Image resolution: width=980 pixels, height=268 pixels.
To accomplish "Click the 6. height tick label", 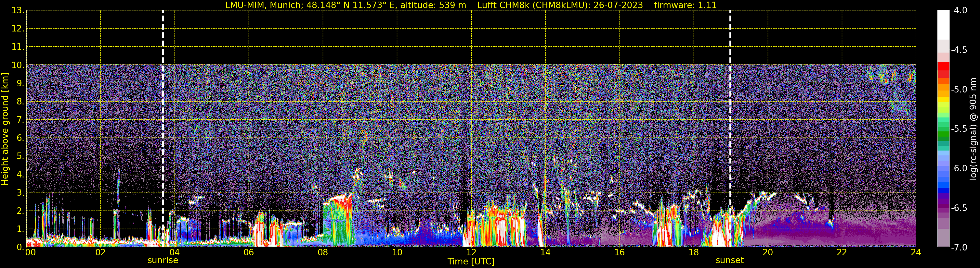I will click(x=20, y=138).
